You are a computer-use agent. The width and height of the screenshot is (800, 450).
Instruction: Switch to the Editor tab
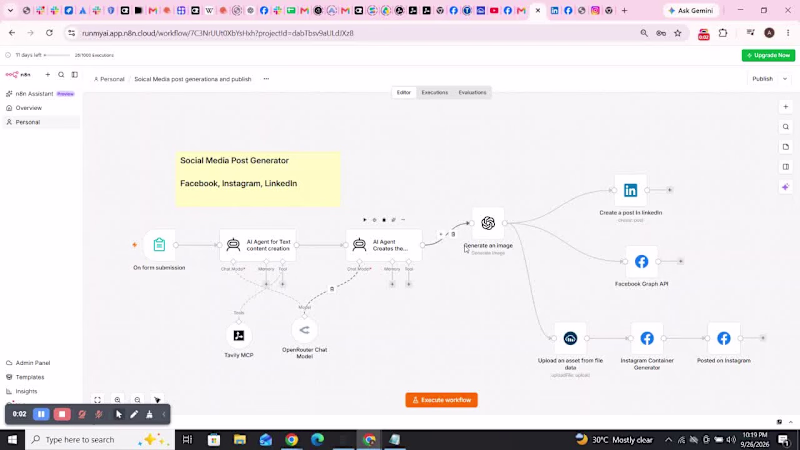tap(404, 92)
